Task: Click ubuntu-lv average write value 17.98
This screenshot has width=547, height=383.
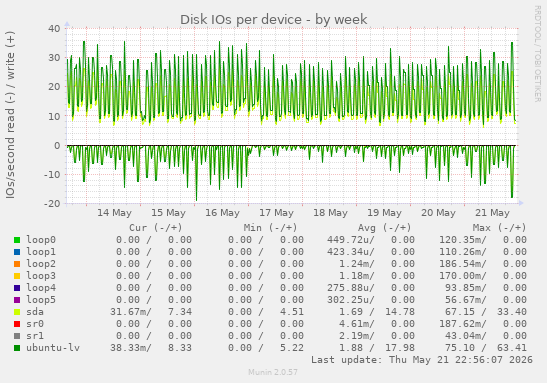Action: [400, 348]
